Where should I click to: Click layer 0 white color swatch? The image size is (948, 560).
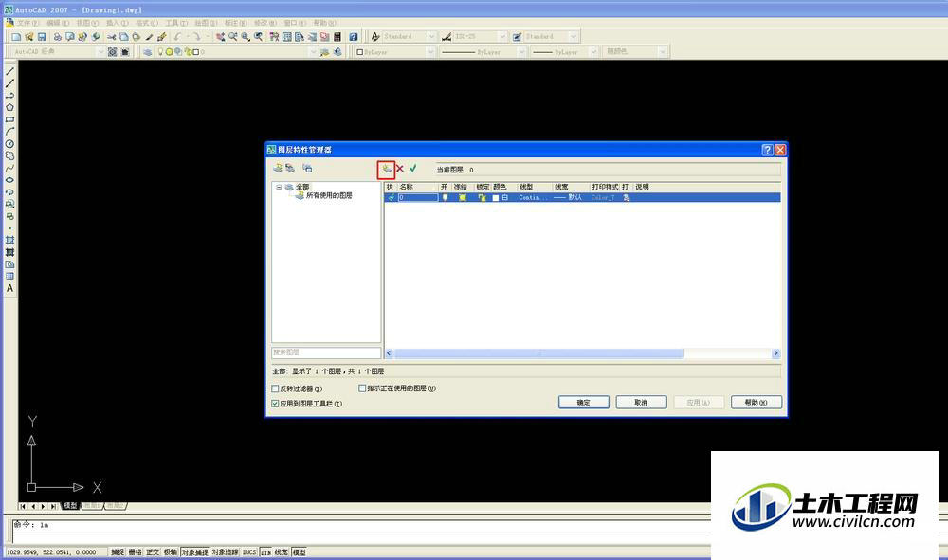[496, 197]
